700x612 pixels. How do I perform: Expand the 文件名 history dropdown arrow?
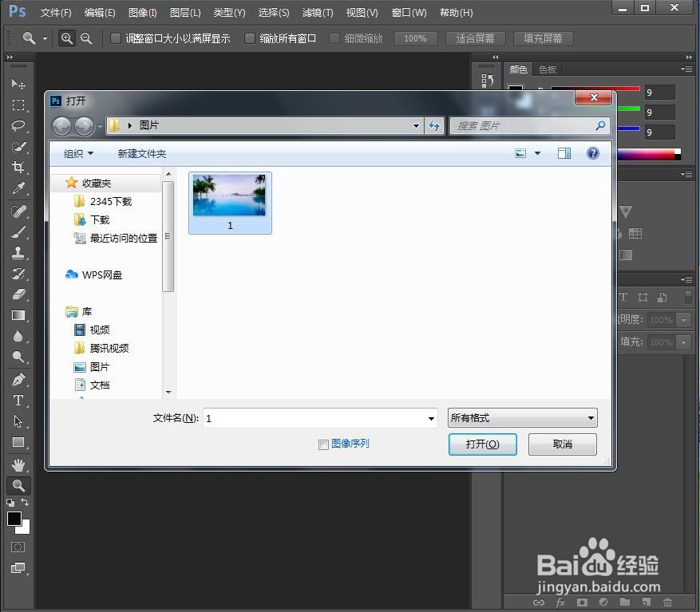point(431,418)
